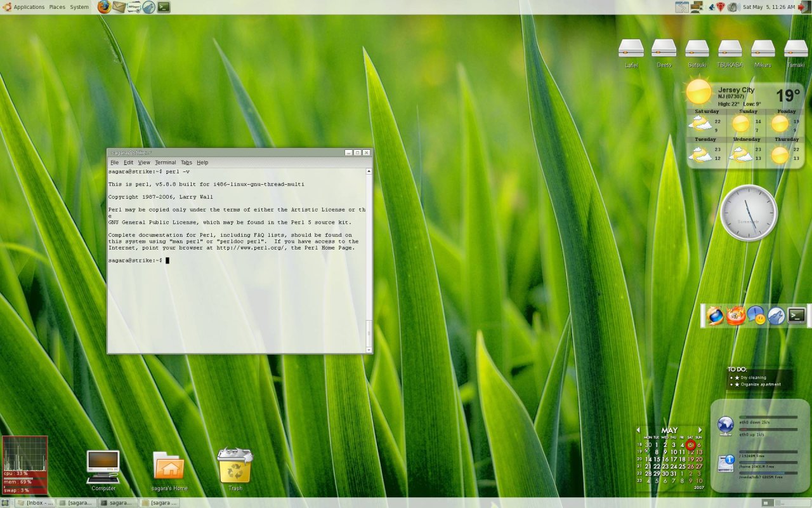Click the show desktop button in bottom panel
Screen dimensions: 812x508
pos(6,502)
